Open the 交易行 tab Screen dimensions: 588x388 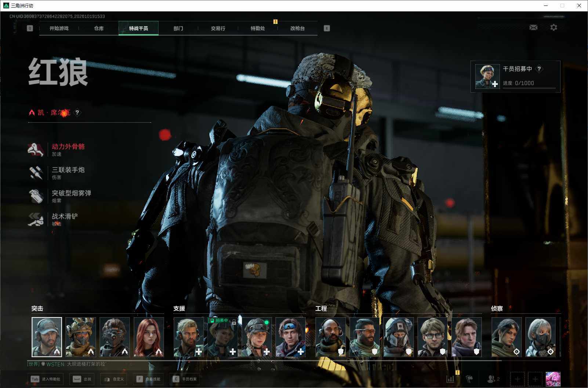pos(218,28)
